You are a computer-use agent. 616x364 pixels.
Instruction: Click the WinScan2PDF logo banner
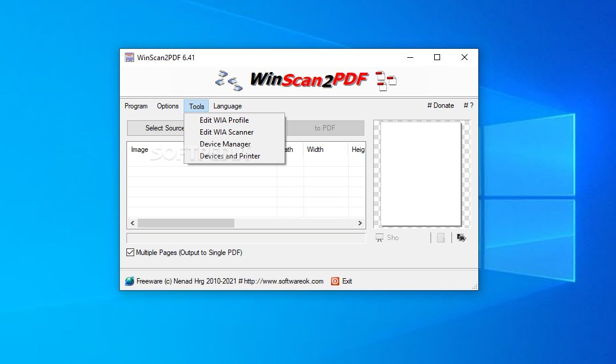coord(309,80)
